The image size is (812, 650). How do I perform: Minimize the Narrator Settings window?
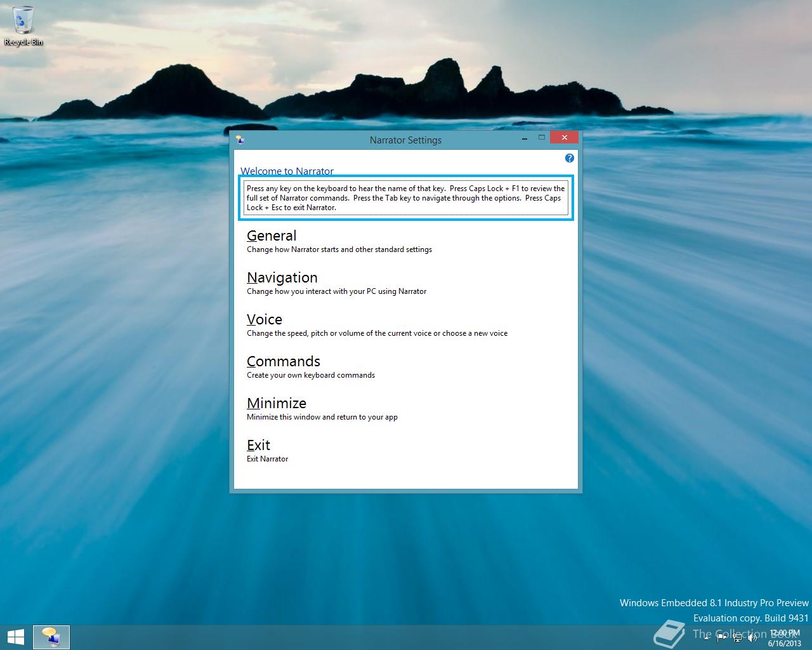tap(525, 138)
